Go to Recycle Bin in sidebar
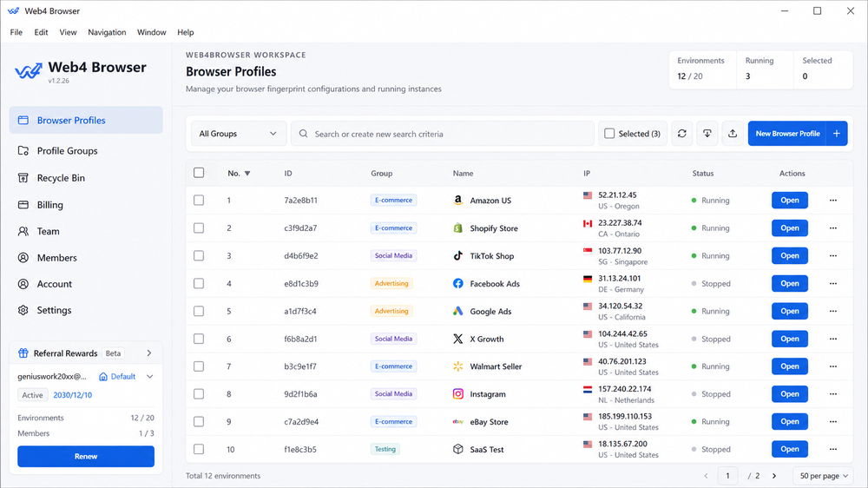The height and width of the screenshot is (488, 868). pos(86,178)
